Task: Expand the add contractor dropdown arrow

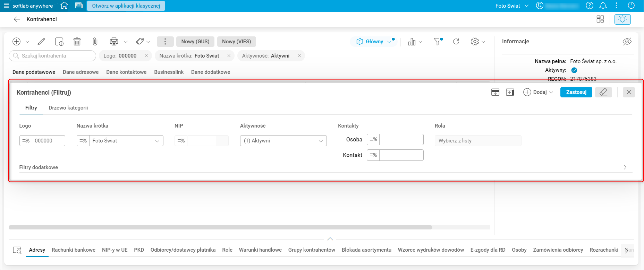Action: [x=27, y=42]
